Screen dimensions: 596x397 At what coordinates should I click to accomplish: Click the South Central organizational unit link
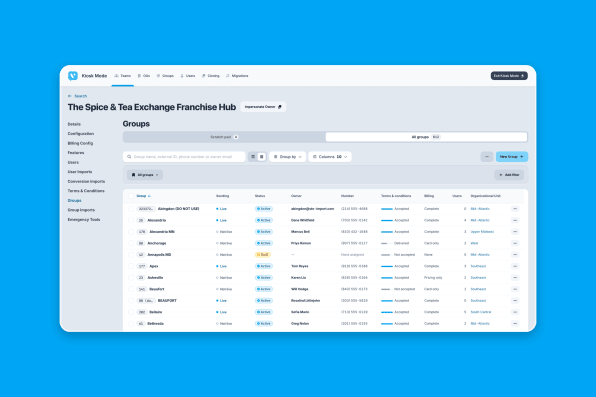pos(481,312)
